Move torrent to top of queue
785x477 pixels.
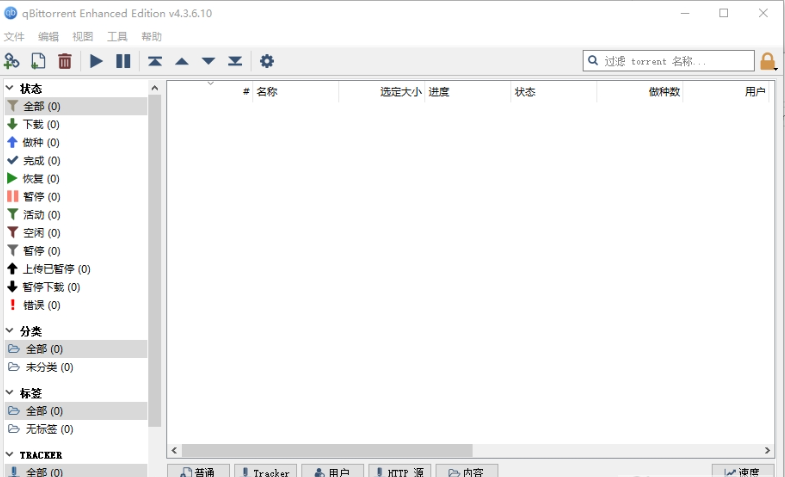pyautogui.click(x=155, y=61)
